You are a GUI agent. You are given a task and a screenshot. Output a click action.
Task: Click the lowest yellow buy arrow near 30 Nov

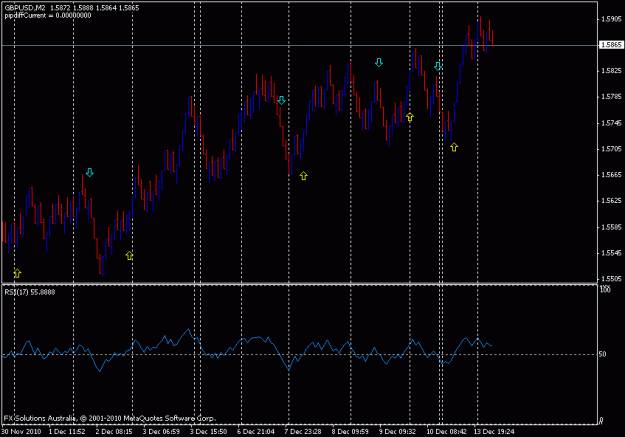17,273
